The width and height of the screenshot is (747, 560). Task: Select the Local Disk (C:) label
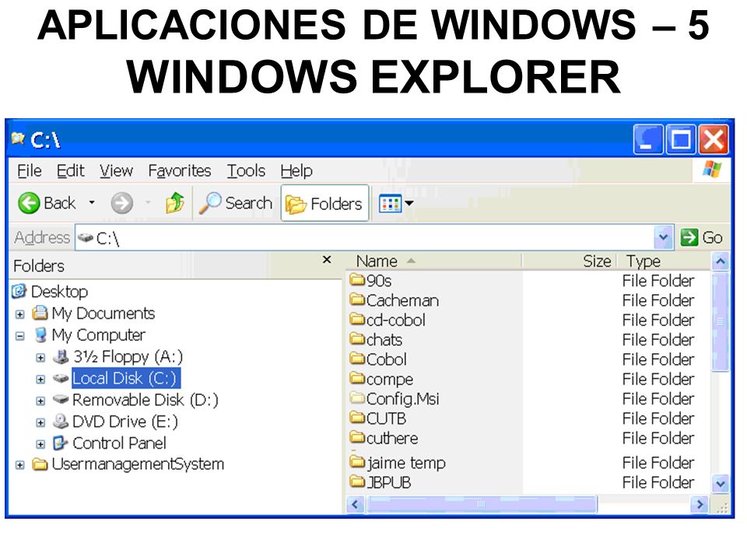[x=126, y=379]
